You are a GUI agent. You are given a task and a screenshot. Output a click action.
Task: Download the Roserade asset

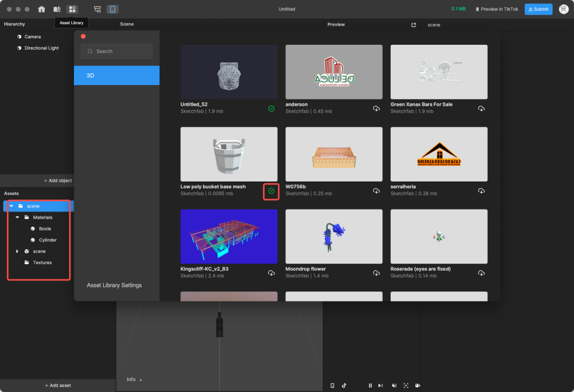tap(482, 273)
